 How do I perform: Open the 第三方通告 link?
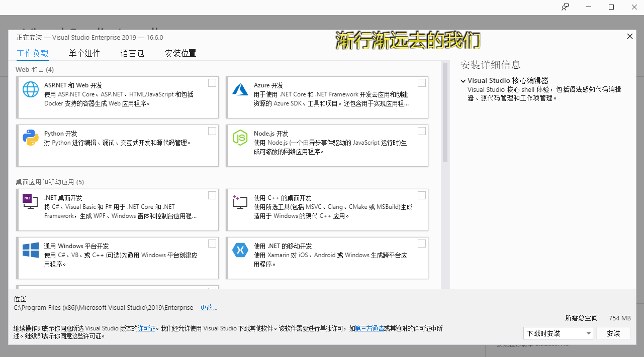[370, 328]
